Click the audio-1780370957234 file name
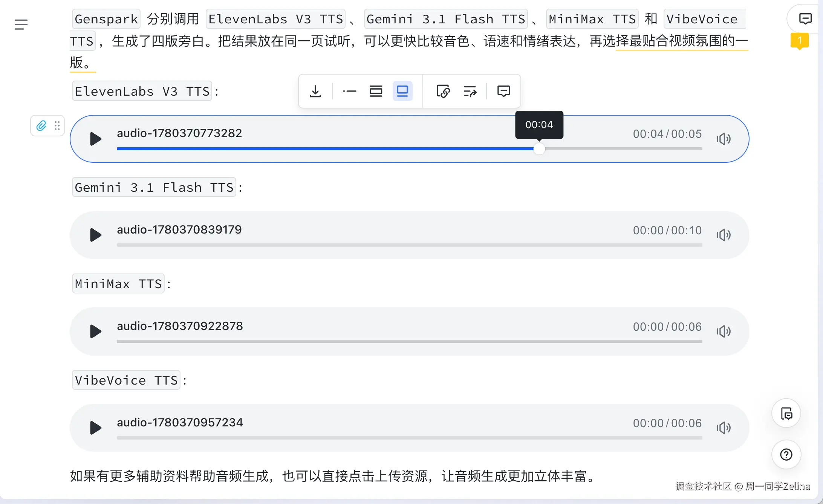Image resolution: width=823 pixels, height=504 pixels. pos(180,423)
